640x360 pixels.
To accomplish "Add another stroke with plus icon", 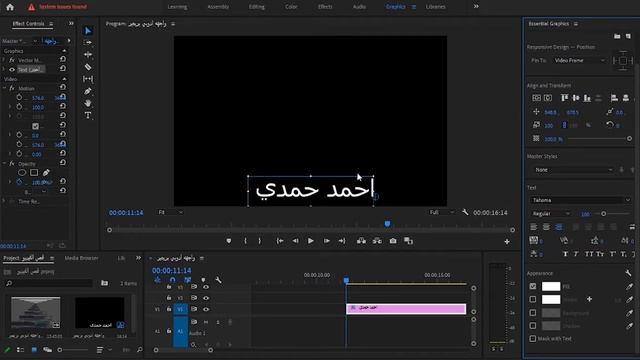I will click(x=589, y=299).
